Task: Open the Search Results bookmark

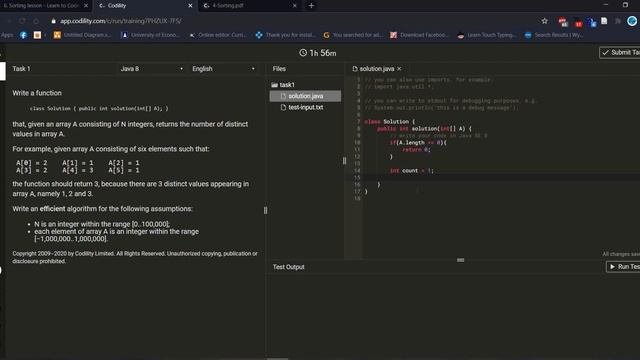Action: 554,35
